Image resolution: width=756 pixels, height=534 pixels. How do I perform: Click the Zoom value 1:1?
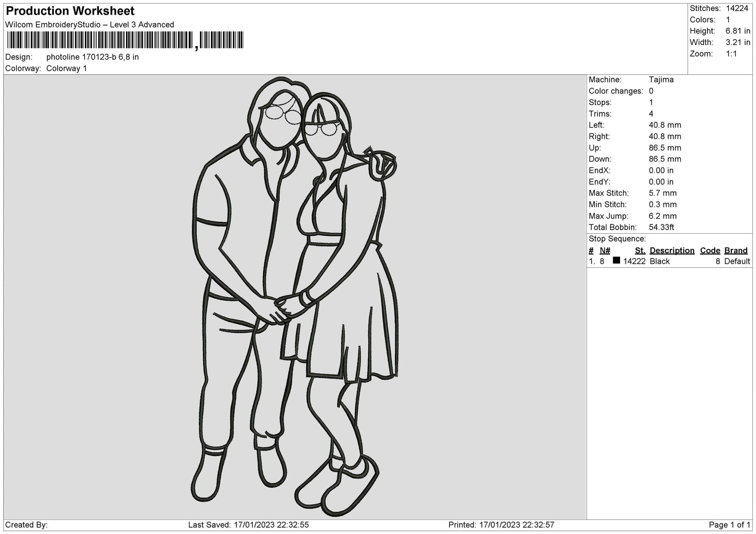[x=731, y=54]
